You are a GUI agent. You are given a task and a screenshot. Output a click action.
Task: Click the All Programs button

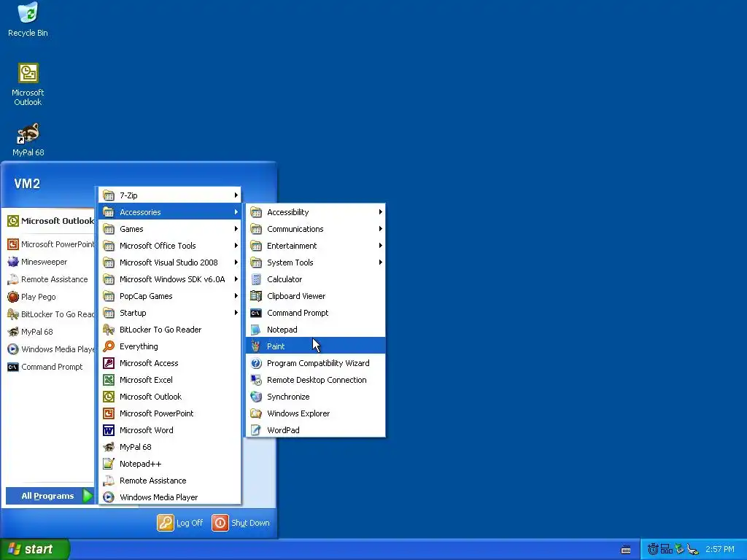coord(50,496)
